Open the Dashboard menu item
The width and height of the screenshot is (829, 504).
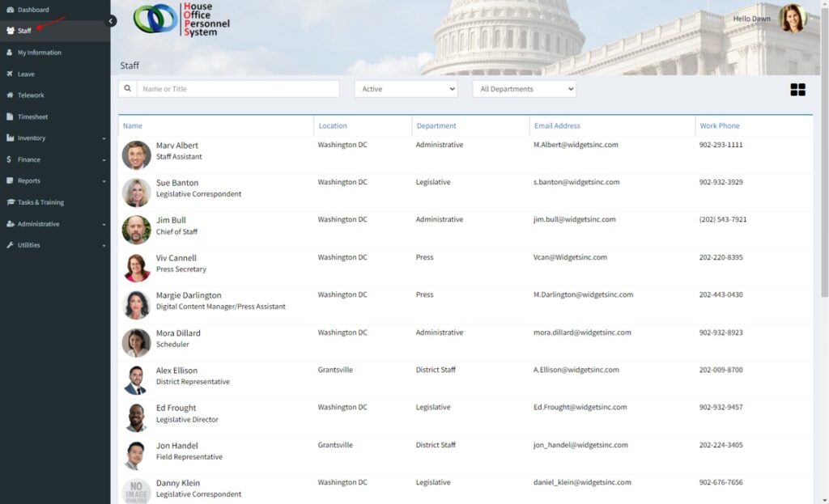[x=33, y=10]
